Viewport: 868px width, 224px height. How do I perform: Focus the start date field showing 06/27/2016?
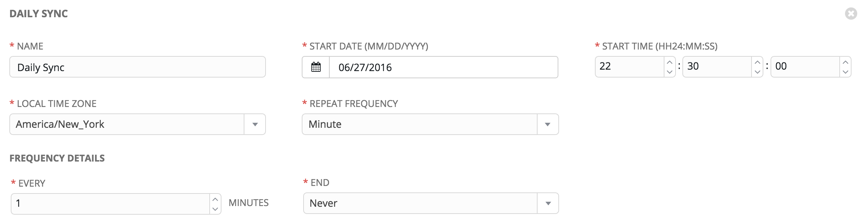(443, 67)
